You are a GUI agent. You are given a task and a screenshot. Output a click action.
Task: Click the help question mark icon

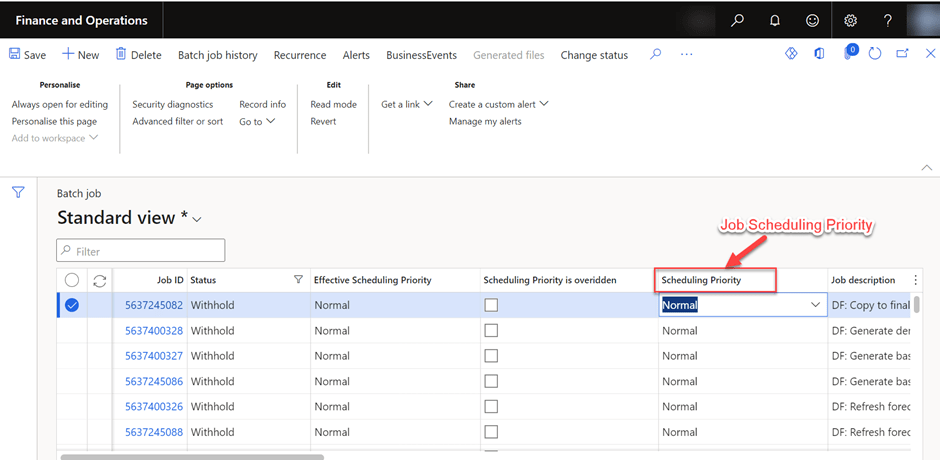887,20
